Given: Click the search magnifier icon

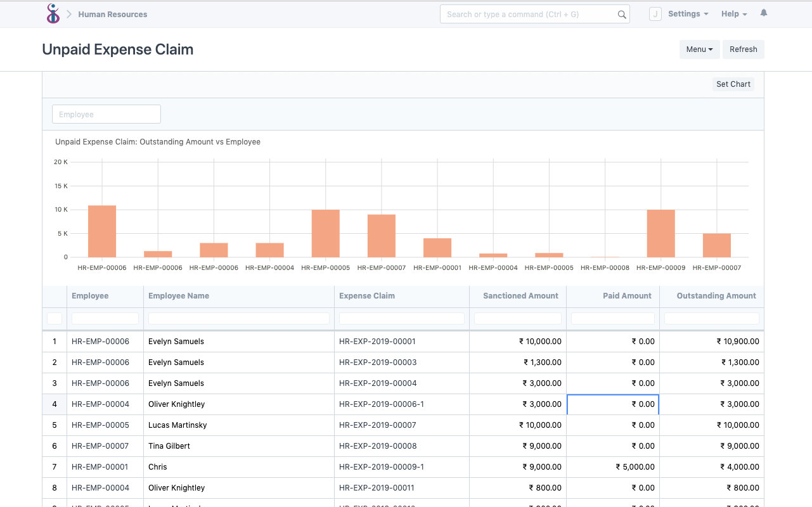Looking at the screenshot, I should [x=621, y=13].
